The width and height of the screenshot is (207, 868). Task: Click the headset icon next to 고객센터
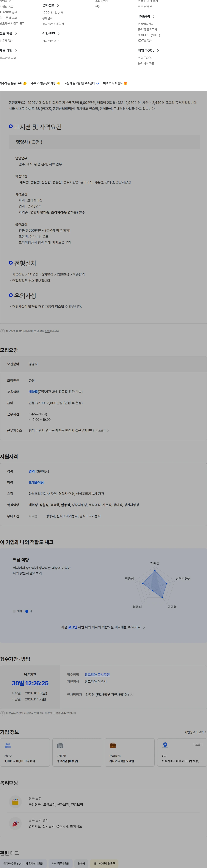click(x=97, y=83)
